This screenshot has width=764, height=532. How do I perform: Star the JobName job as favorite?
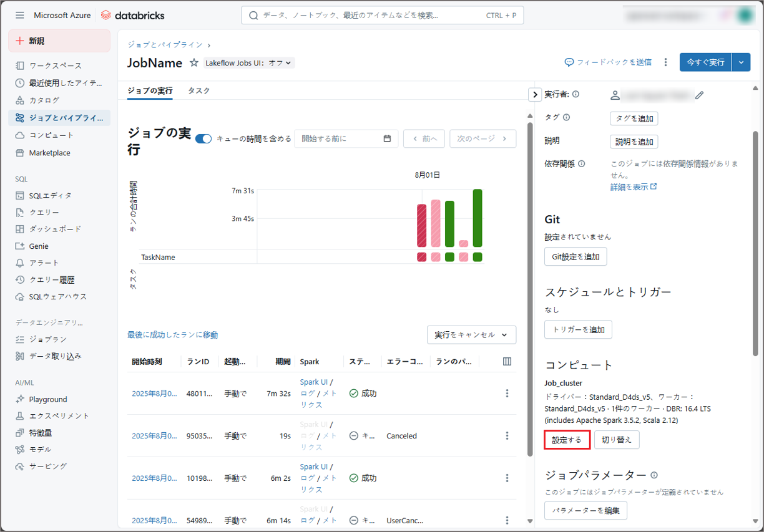pos(194,63)
